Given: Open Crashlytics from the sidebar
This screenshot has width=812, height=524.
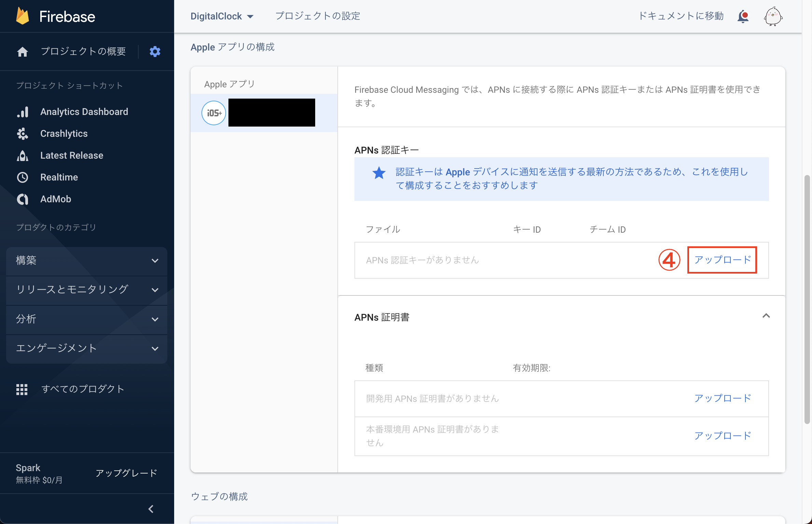Looking at the screenshot, I should (x=64, y=133).
